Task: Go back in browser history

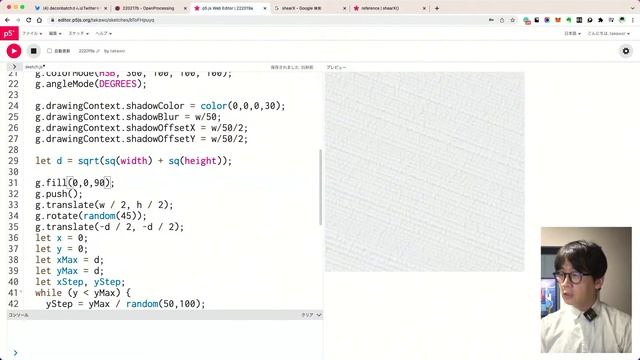Action: (x=7, y=20)
